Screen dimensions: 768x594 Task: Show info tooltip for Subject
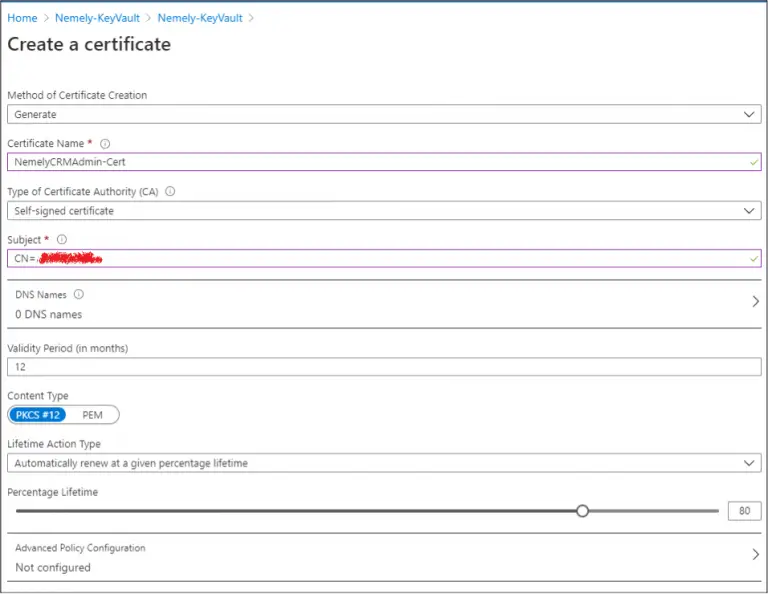coord(62,239)
